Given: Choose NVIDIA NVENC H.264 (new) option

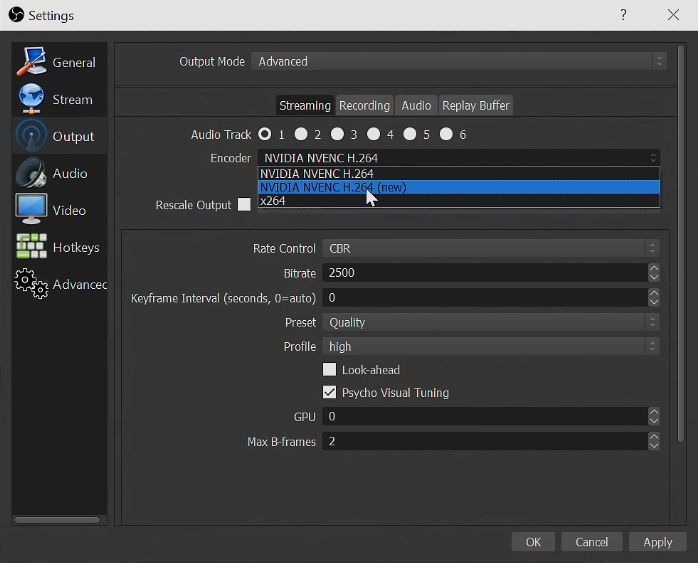Looking at the screenshot, I should click(459, 187).
